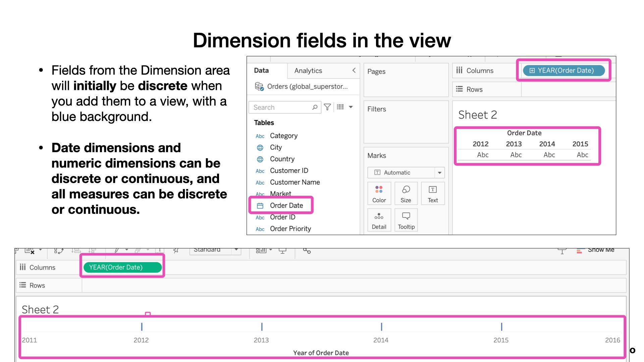Open the Detail marks card
This screenshot has width=644, height=362.
click(379, 220)
